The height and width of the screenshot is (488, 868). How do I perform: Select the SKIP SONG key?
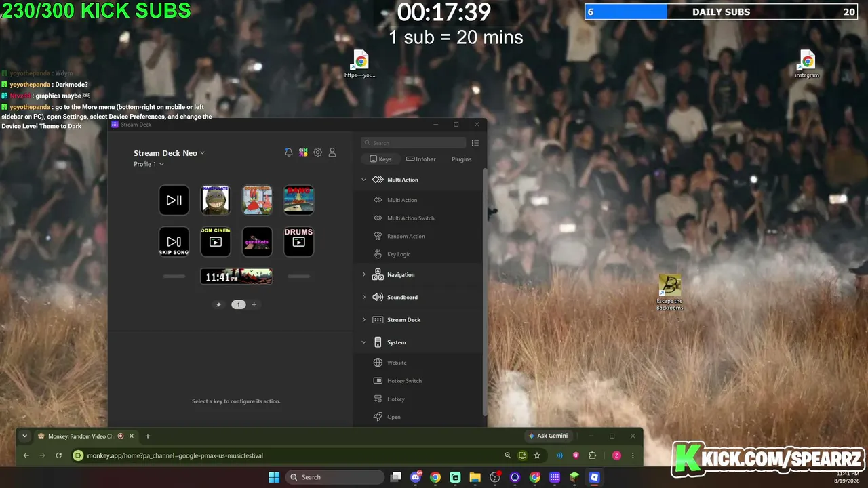pos(174,241)
